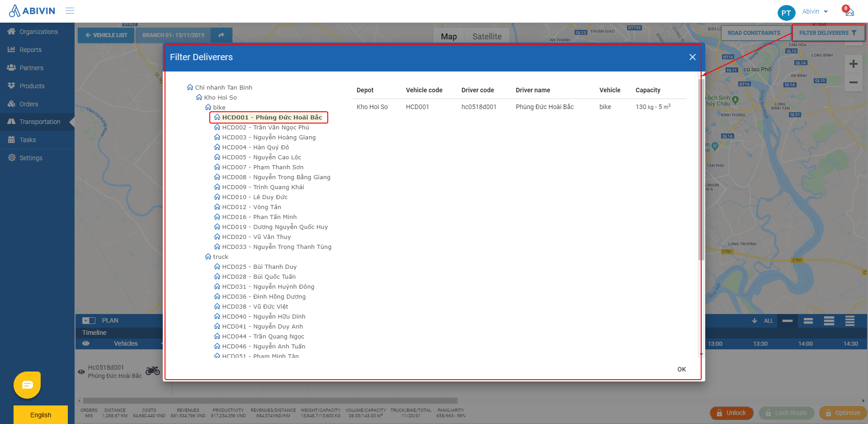Collapse the bike group in deliverers tree
This screenshot has width=868, height=424.
pyautogui.click(x=208, y=107)
